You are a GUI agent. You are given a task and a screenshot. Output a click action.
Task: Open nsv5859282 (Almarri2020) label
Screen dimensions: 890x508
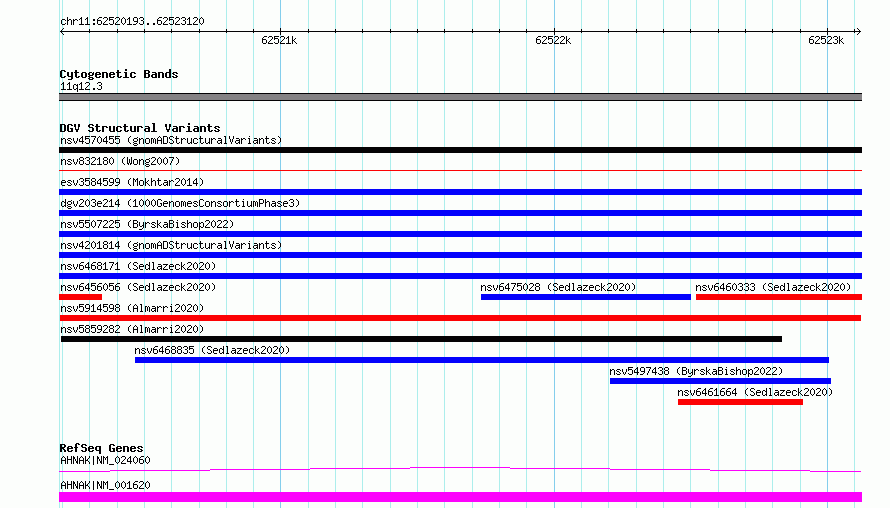click(x=132, y=329)
